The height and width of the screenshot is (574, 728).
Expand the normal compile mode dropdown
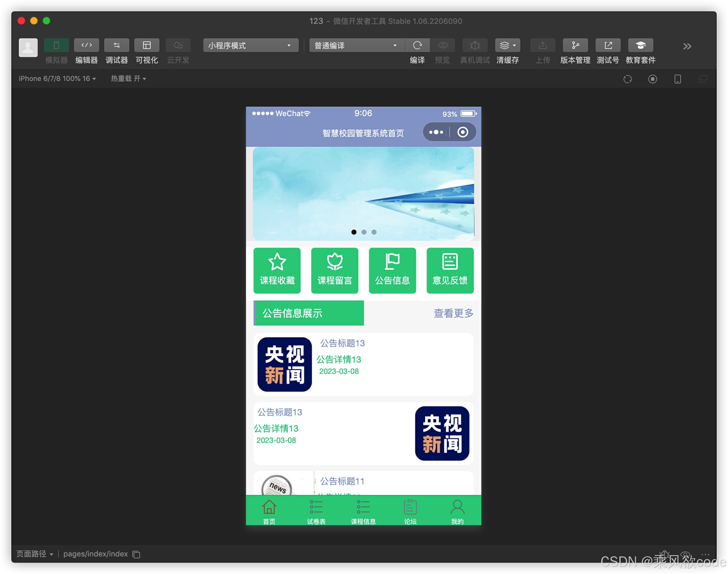pos(356,45)
